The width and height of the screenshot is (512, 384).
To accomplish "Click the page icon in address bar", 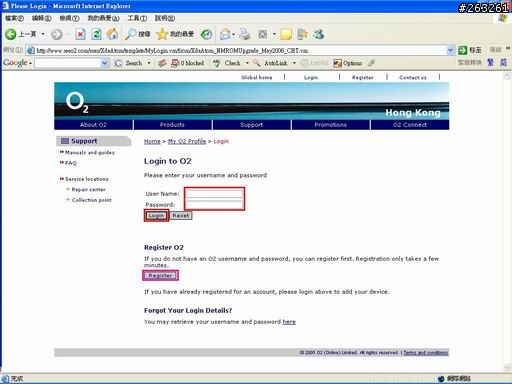I will [x=31, y=50].
